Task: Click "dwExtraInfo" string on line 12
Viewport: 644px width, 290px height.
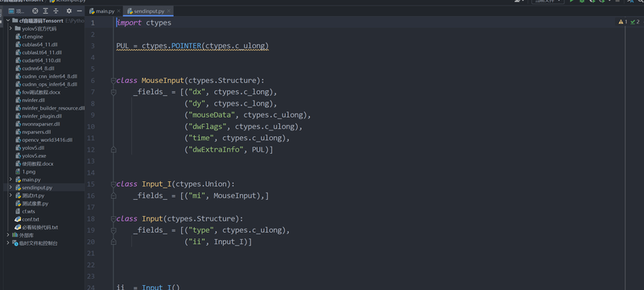Action: pyautogui.click(x=216, y=150)
